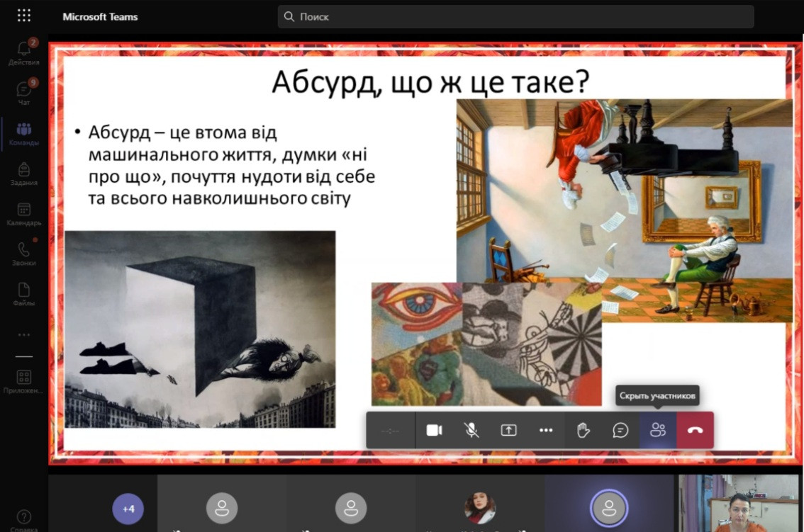Open Файлы in the sidebar
The image size is (804, 532).
pos(24,293)
